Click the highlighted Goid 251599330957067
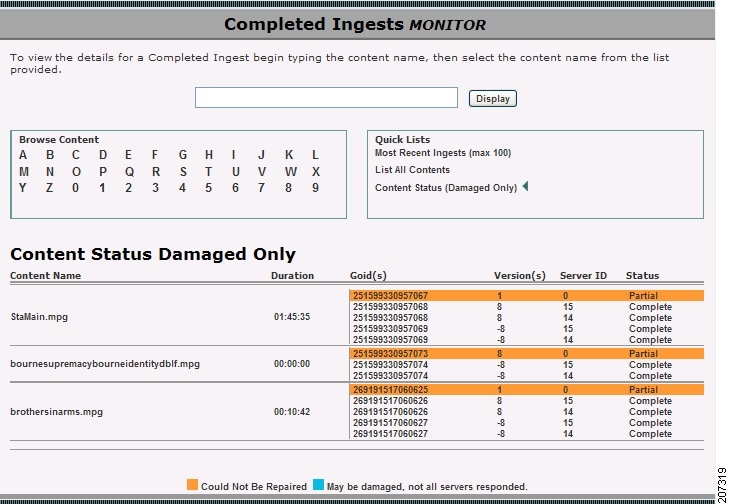This screenshot has width=729, height=504. point(390,296)
